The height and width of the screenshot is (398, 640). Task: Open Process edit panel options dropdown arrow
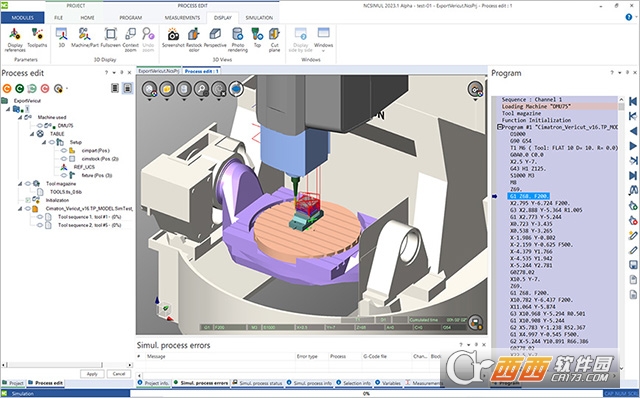click(x=113, y=73)
